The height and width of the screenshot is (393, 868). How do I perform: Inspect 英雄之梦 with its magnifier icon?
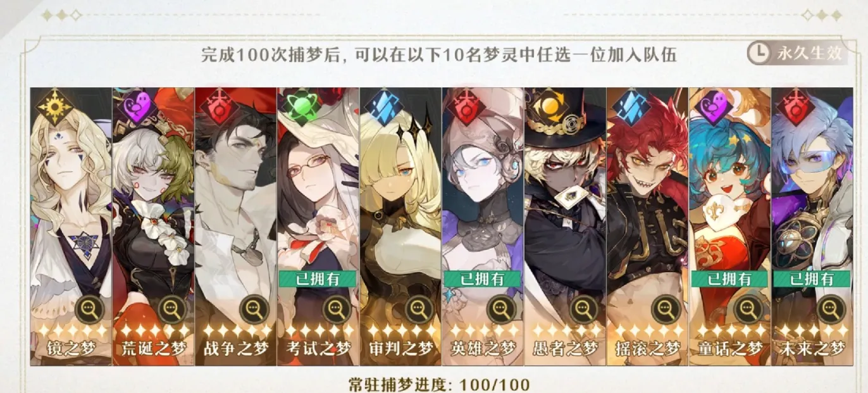tap(501, 309)
